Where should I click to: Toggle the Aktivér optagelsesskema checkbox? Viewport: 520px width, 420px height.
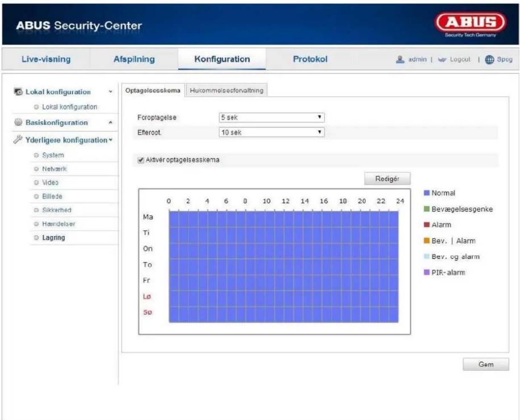141,160
